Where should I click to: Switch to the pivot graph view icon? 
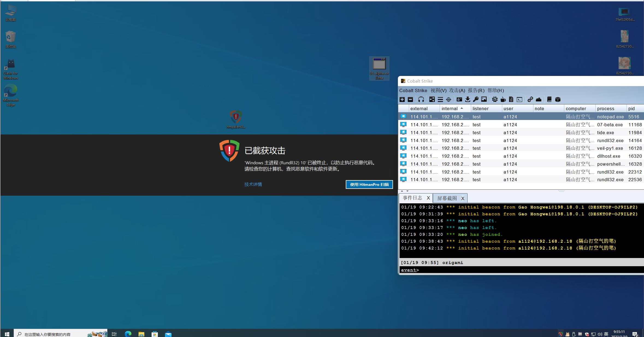pos(432,99)
